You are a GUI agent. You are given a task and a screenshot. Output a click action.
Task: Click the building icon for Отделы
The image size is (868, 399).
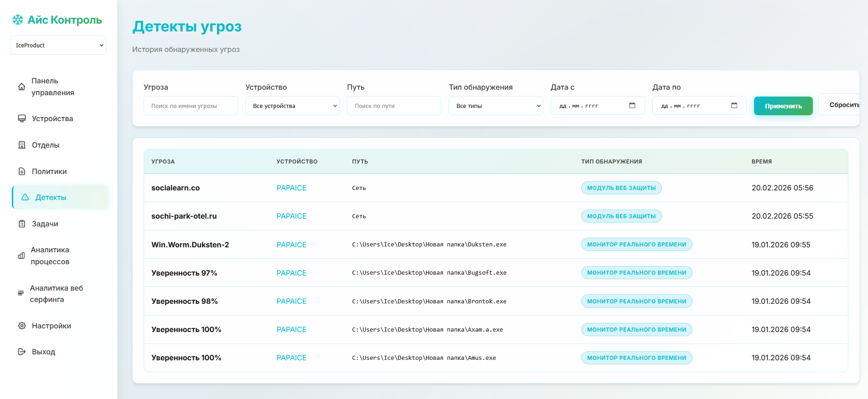coord(22,145)
